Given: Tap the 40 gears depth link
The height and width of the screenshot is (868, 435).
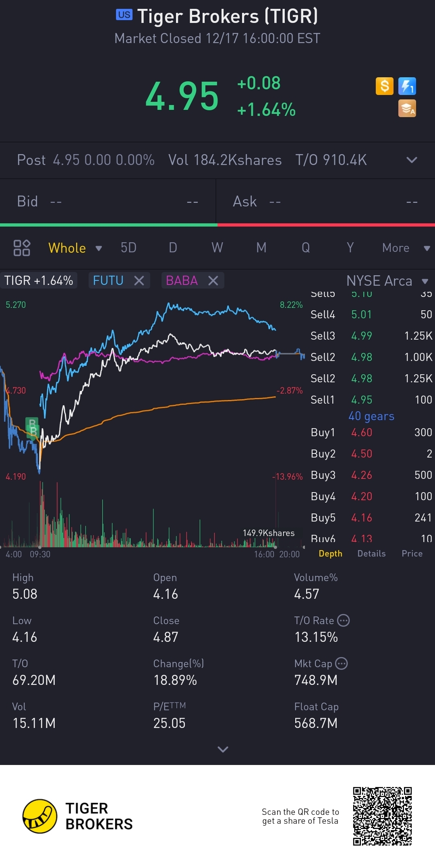Looking at the screenshot, I should point(371,416).
